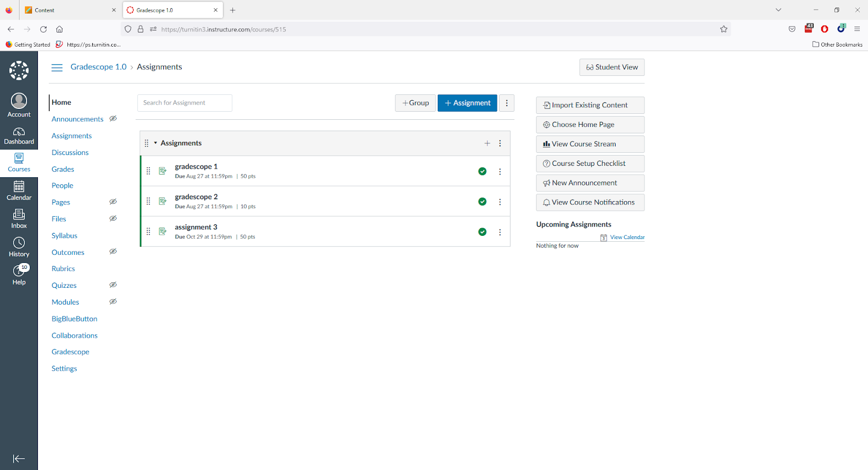The height and width of the screenshot is (470, 868).
Task: Click the hidden eye icon beside Files
Action: (113, 218)
